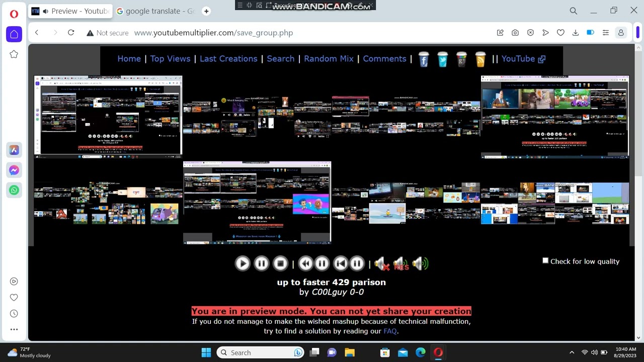Mute all videos with the red-X speaker
Screen dimensions: 644x362
(381, 263)
